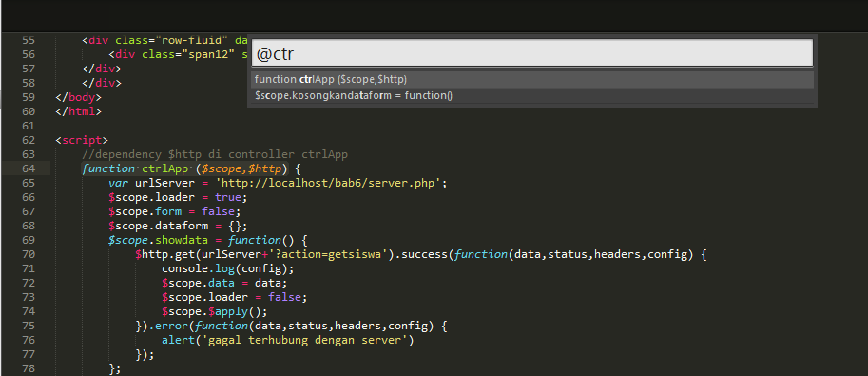
Task: Click the opening <script> tag on line 62
Action: (x=82, y=140)
